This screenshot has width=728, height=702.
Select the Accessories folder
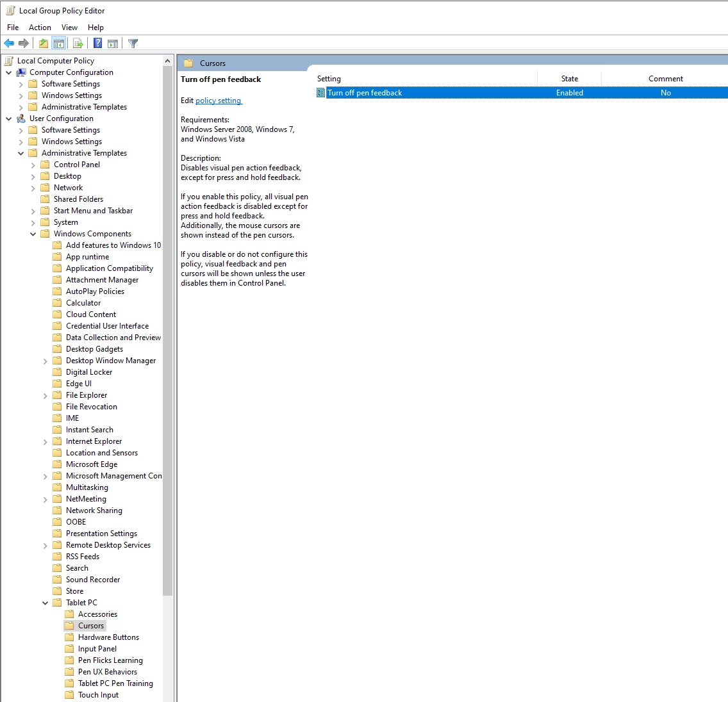pyautogui.click(x=97, y=614)
